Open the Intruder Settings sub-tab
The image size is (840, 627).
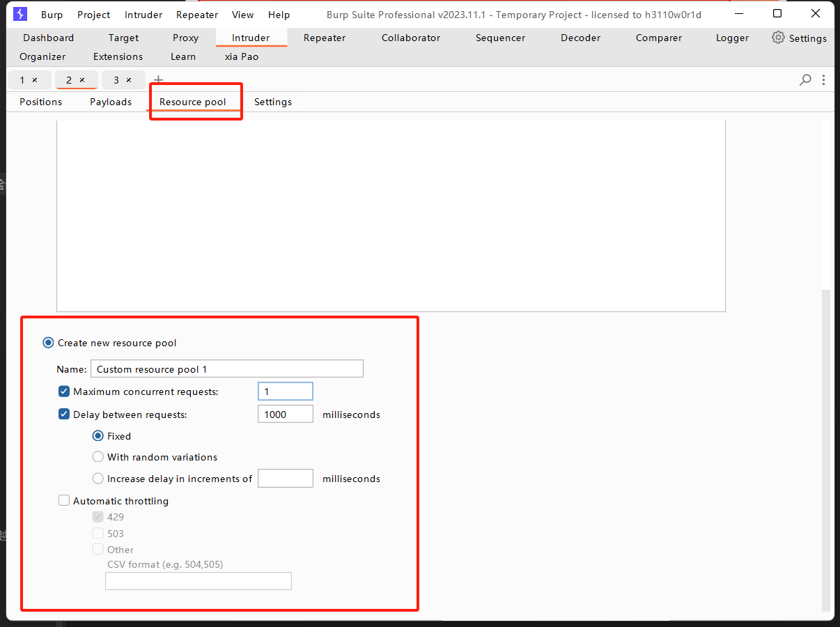(x=273, y=102)
